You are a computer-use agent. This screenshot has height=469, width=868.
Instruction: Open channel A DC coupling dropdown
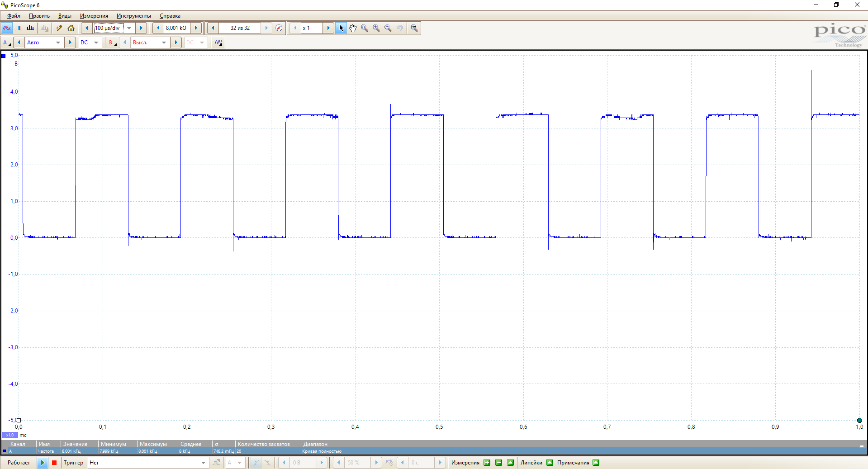(90, 43)
